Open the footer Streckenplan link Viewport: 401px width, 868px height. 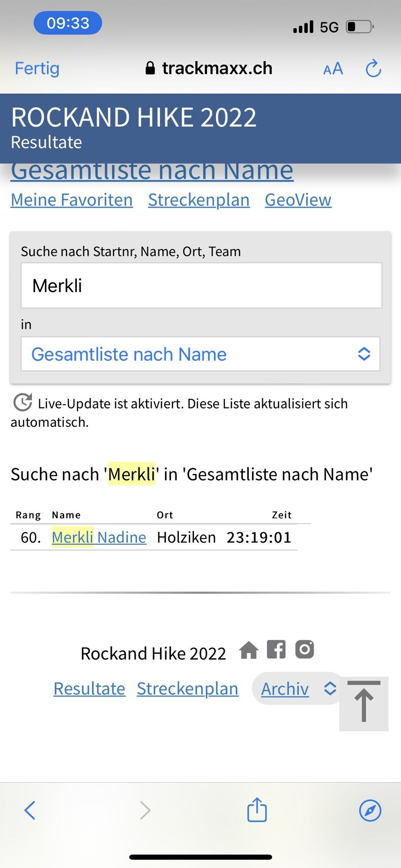pos(187,689)
